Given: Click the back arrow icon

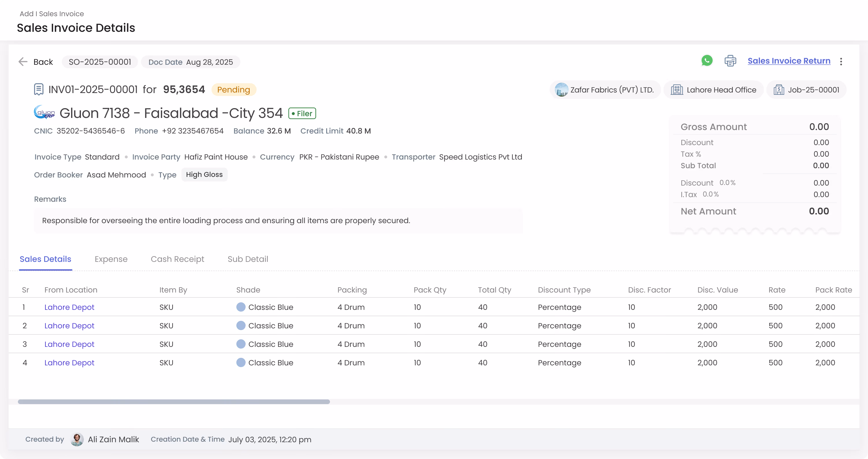Looking at the screenshot, I should click(x=23, y=62).
